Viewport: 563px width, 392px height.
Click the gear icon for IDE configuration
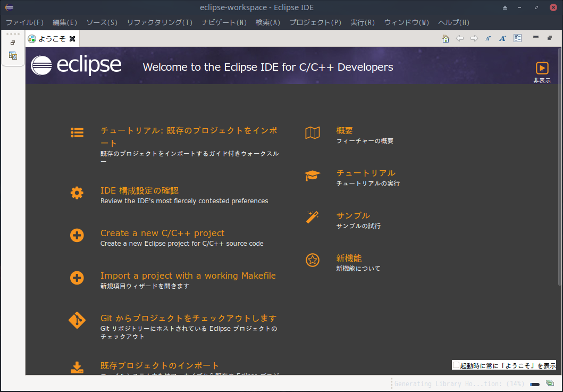tap(77, 193)
